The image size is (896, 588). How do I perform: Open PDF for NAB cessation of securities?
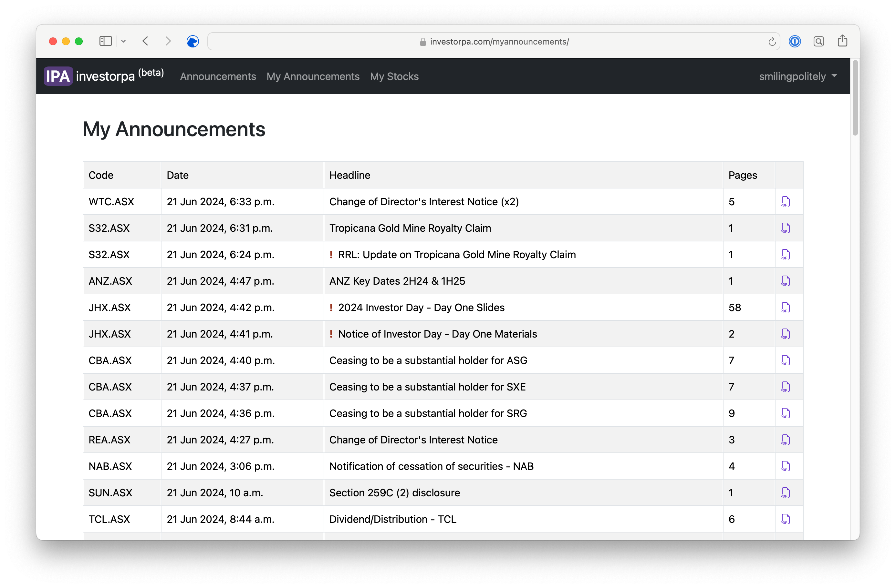785,466
